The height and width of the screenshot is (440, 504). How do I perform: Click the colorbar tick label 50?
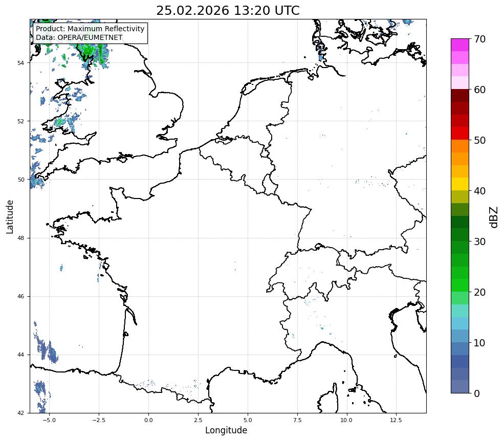pyautogui.click(x=479, y=140)
